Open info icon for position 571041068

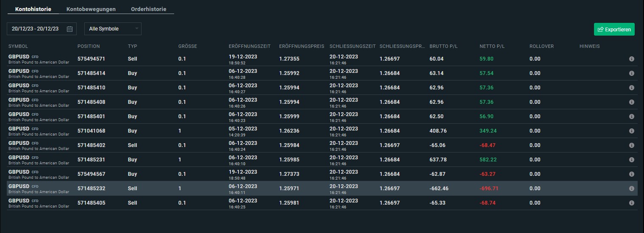coord(631,131)
